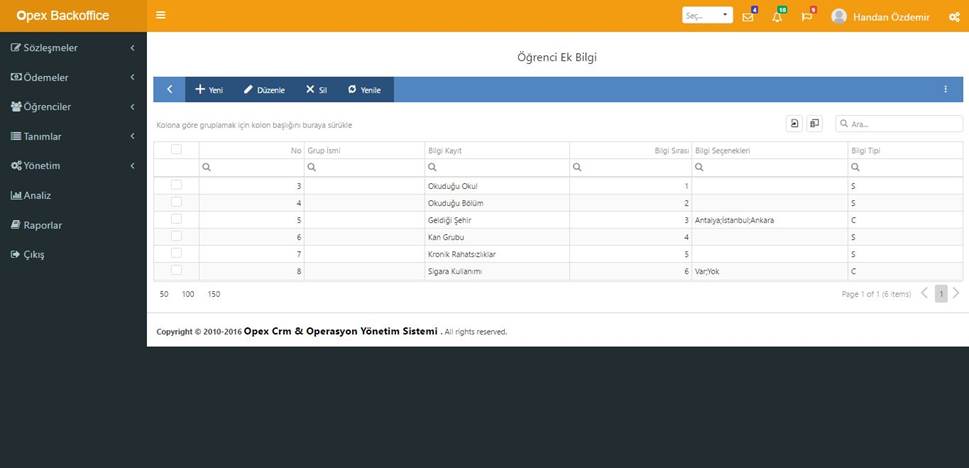
Task: Open the Raporlar menu item
Action: click(74, 225)
